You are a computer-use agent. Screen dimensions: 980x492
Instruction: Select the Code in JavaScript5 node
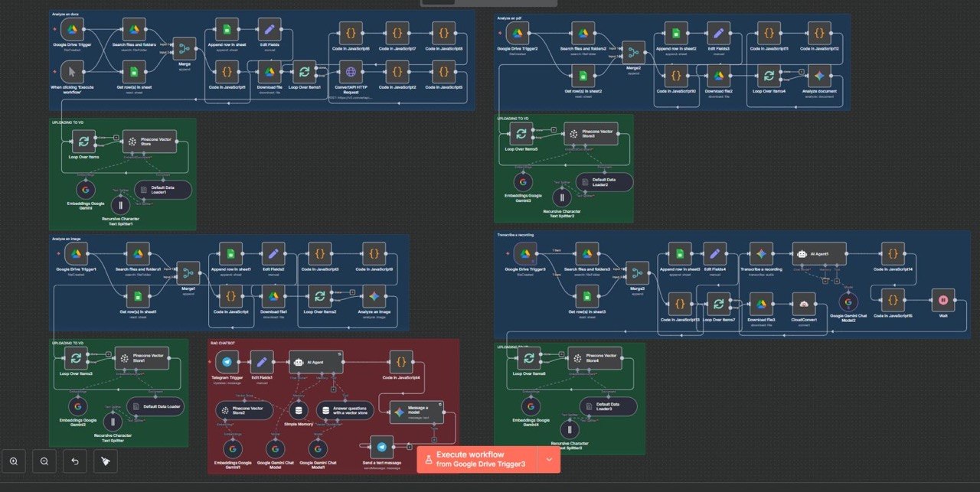(443, 73)
